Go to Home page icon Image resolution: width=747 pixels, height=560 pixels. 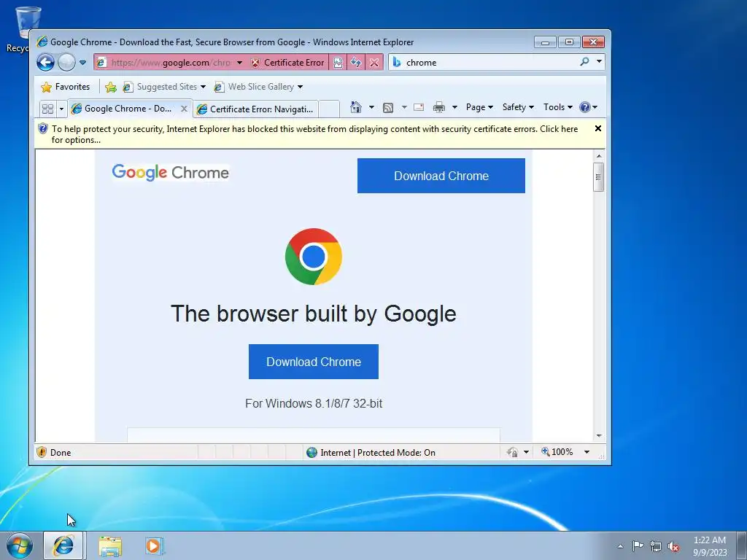(356, 107)
